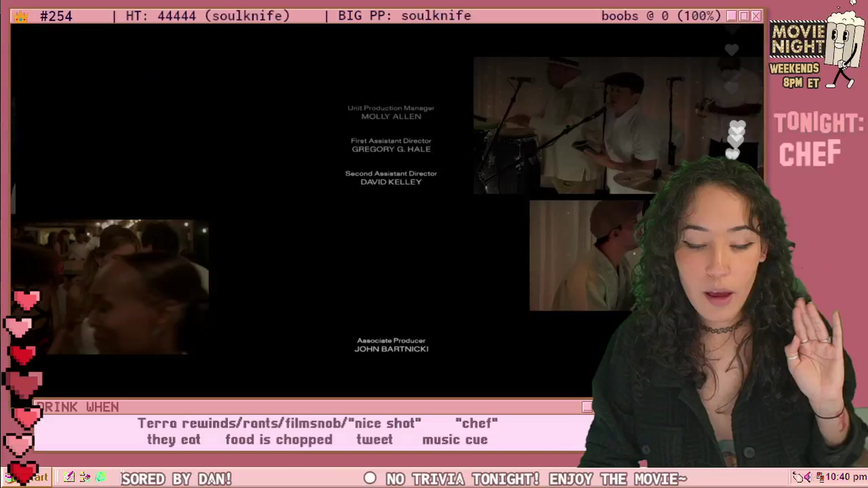Click the "music cue" drinking rule
This screenshot has width=868, height=488.
(455, 440)
